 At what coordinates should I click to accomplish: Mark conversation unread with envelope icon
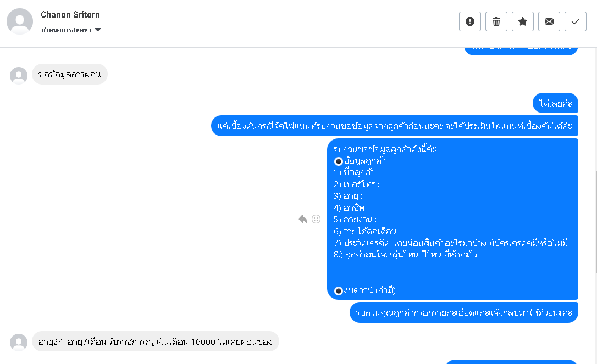pos(549,21)
